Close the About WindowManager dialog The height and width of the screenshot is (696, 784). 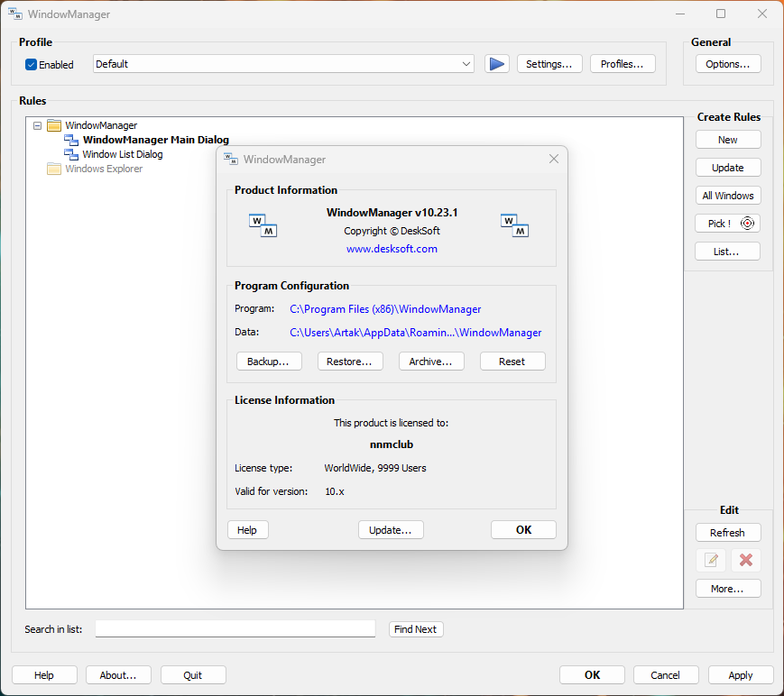[x=554, y=160]
